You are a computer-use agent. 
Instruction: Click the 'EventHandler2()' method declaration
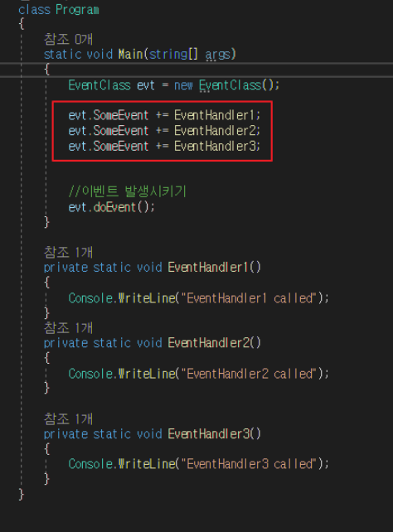215,343
